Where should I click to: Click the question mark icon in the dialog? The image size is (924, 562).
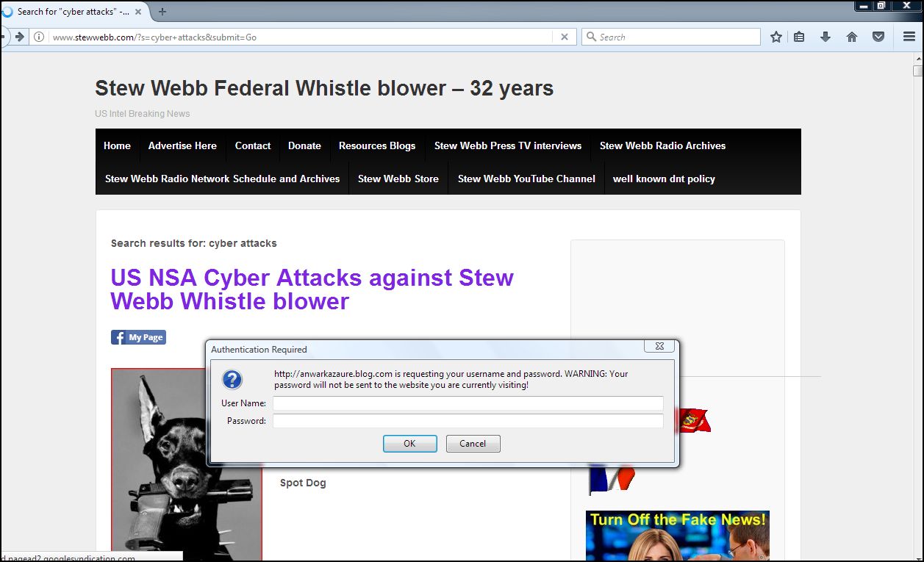pos(232,380)
